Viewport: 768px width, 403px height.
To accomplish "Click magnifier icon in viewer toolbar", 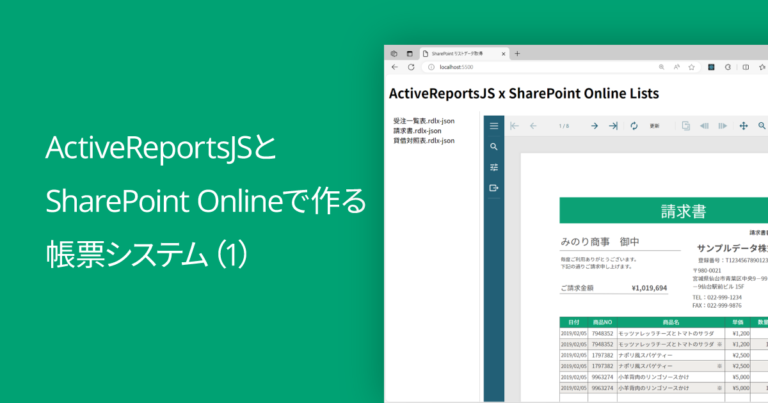I will tap(762, 126).
